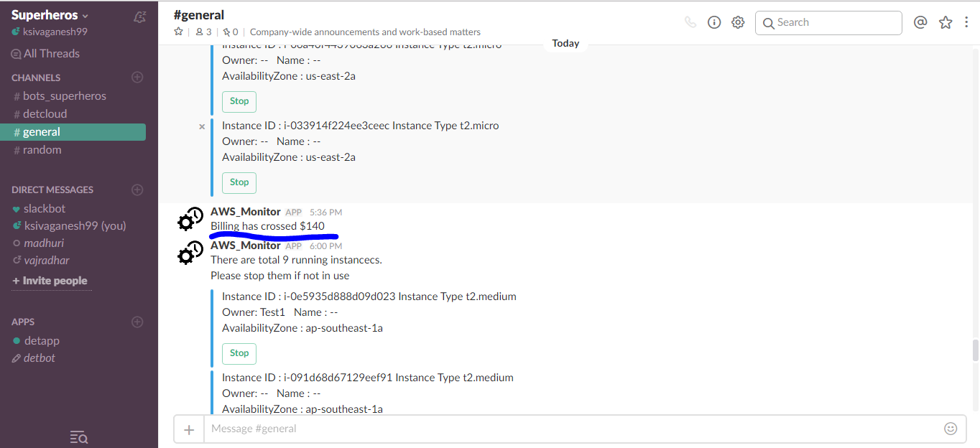Open ksivaganesh99 (you) direct message
The width and height of the screenshot is (980, 448).
coord(69,225)
